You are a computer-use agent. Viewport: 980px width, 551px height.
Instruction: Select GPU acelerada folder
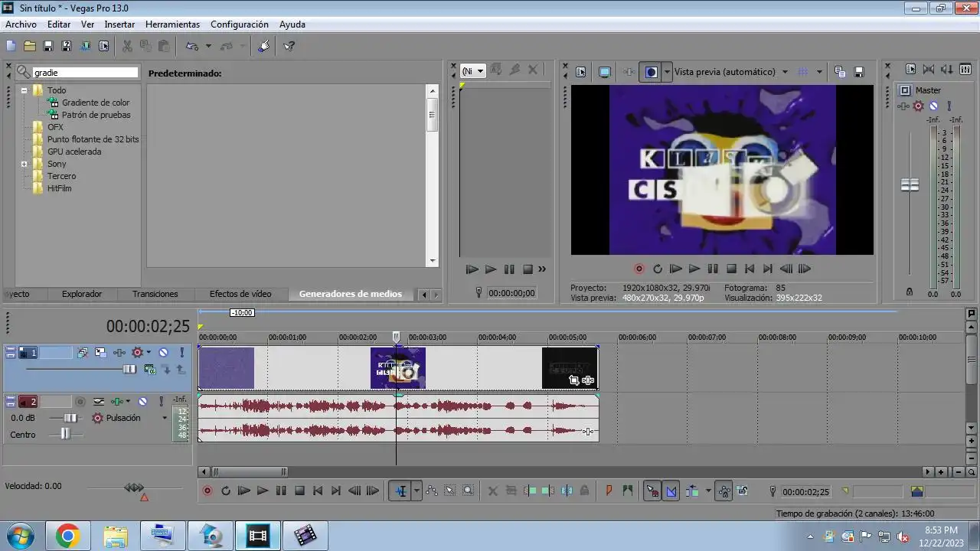(74, 152)
